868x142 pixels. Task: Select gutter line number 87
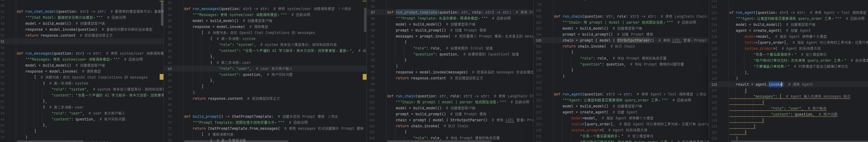click(373, 13)
